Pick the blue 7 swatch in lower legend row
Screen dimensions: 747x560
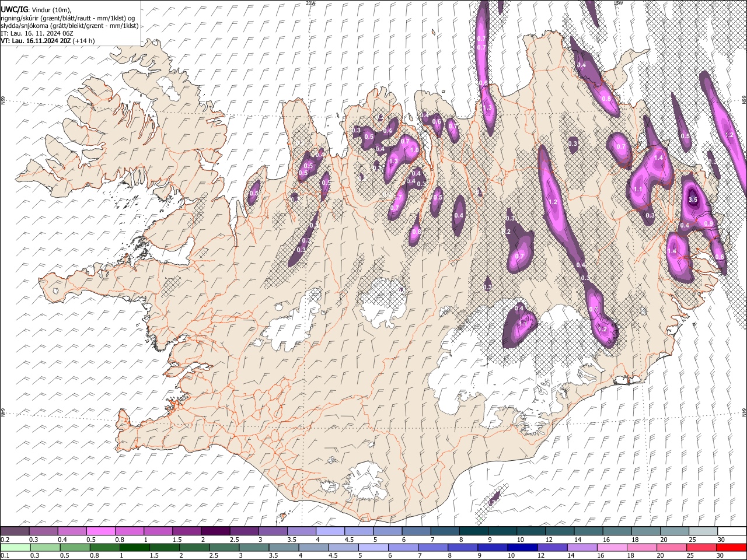(x=432, y=547)
